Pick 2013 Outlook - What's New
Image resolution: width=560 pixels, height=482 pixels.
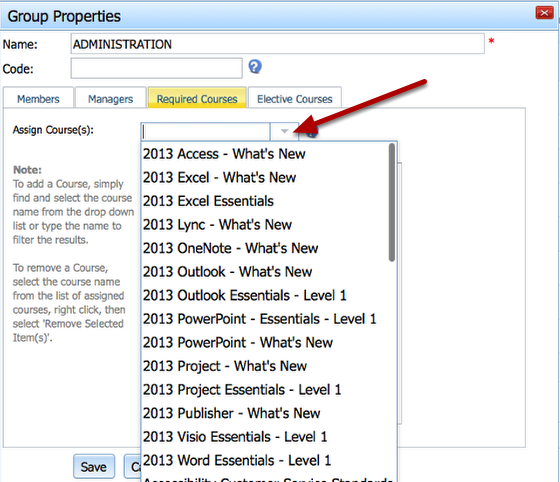[265, 272]
